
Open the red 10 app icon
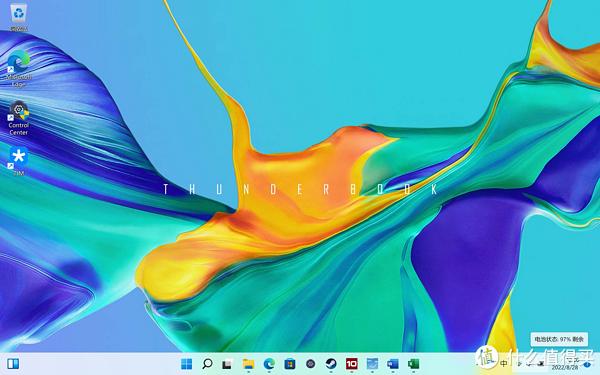pos(352,364)
